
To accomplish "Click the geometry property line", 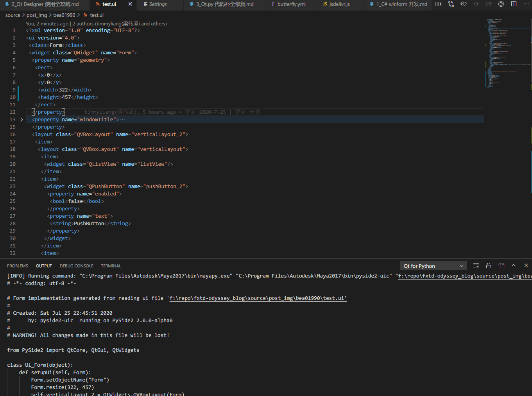I will [x=71, y=60].
